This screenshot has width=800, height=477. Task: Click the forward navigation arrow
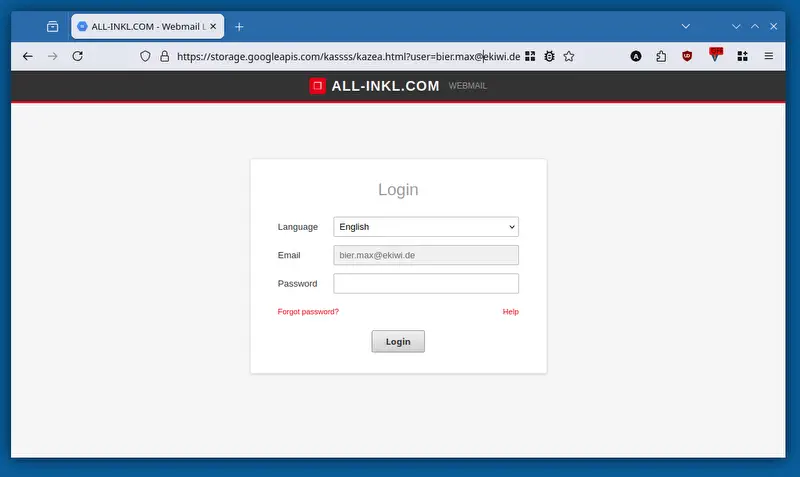[x=53, y=56]
